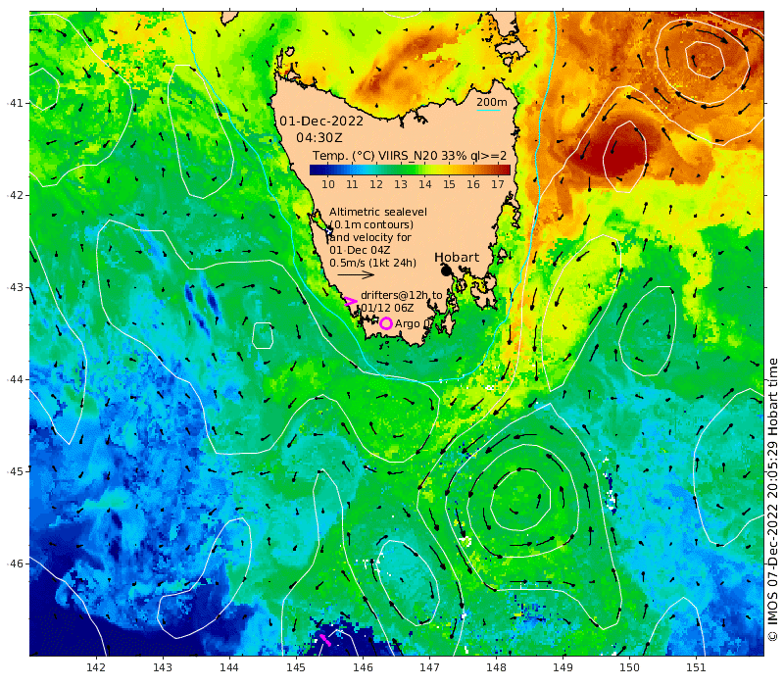The height and width of the screenshot is (686, 784).
Task: Click the 10 value on color bar
Action: pos(328,184)
